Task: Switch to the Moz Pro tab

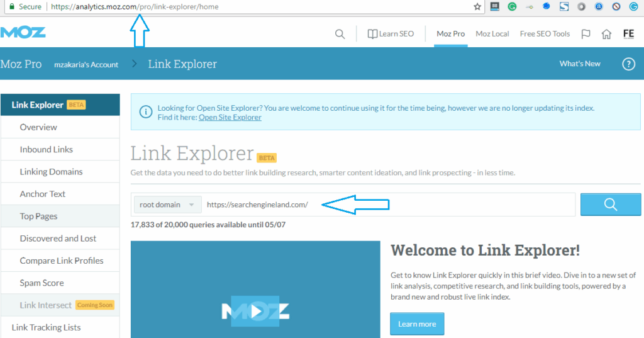Action: (450, 34)
